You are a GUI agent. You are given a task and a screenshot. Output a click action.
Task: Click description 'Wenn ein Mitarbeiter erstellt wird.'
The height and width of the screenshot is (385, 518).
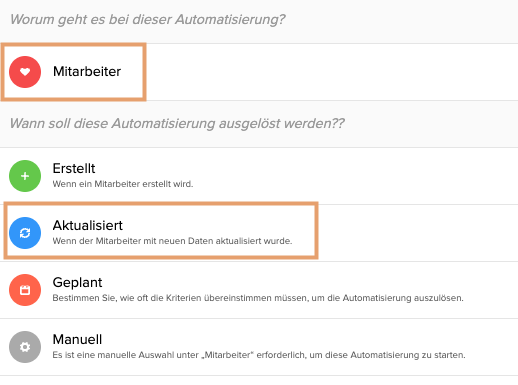[123, 184]
